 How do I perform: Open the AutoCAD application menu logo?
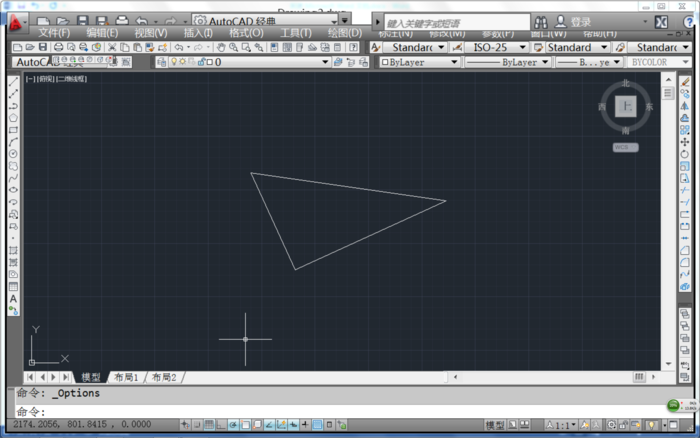click(x=14, y=18)
